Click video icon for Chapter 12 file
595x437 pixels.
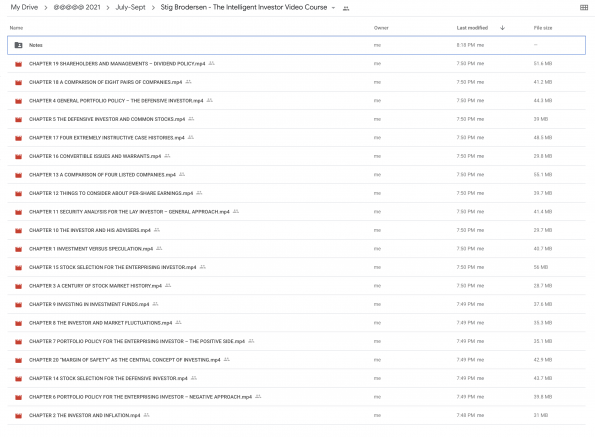[18, 193]
